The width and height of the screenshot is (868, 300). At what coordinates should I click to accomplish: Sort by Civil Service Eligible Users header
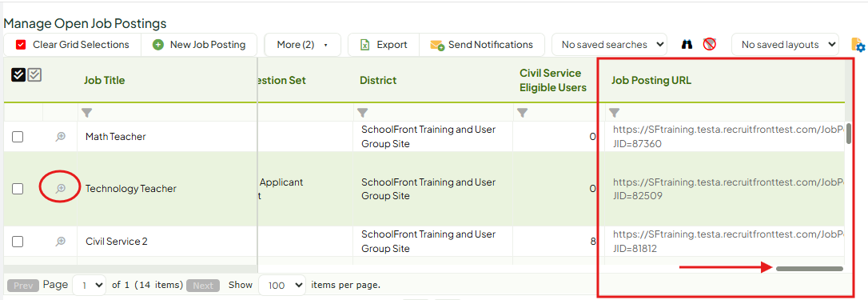(553, 81)
